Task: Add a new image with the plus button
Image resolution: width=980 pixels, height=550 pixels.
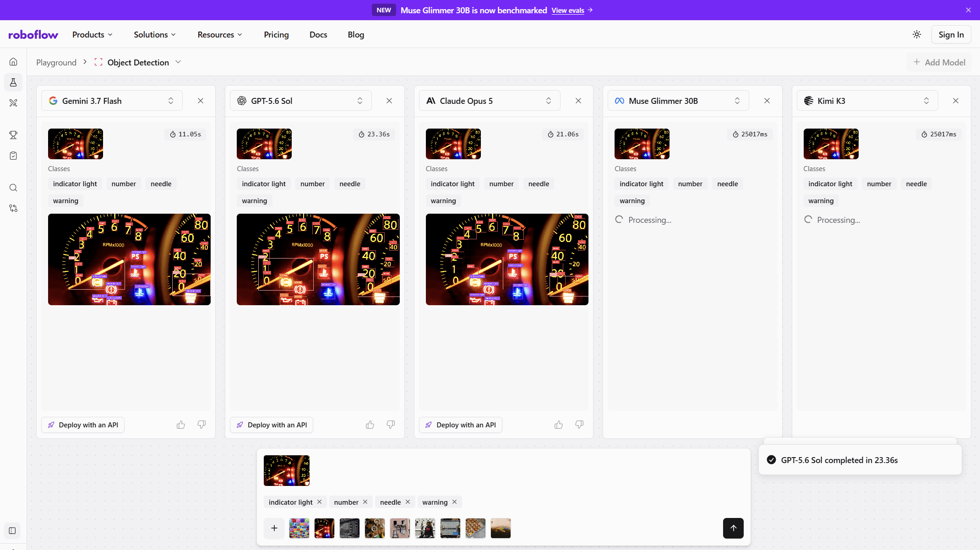Action: pos(274,528)
